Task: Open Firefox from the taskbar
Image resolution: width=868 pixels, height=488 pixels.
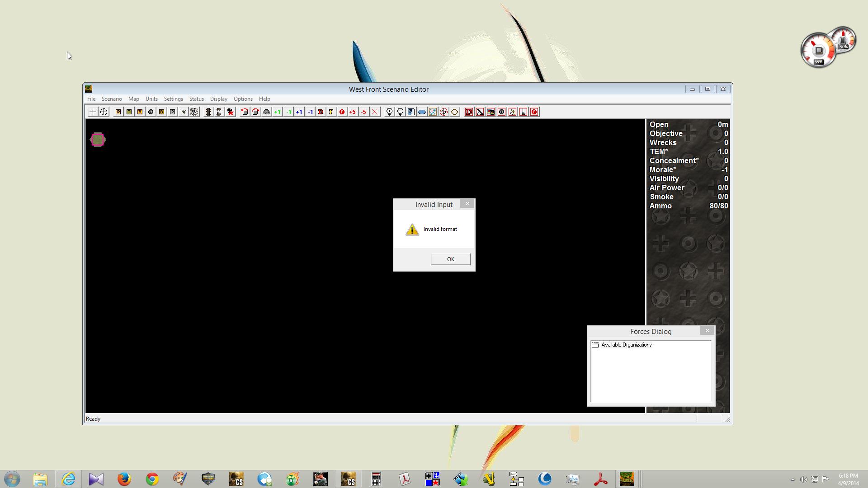Action: 124,479
